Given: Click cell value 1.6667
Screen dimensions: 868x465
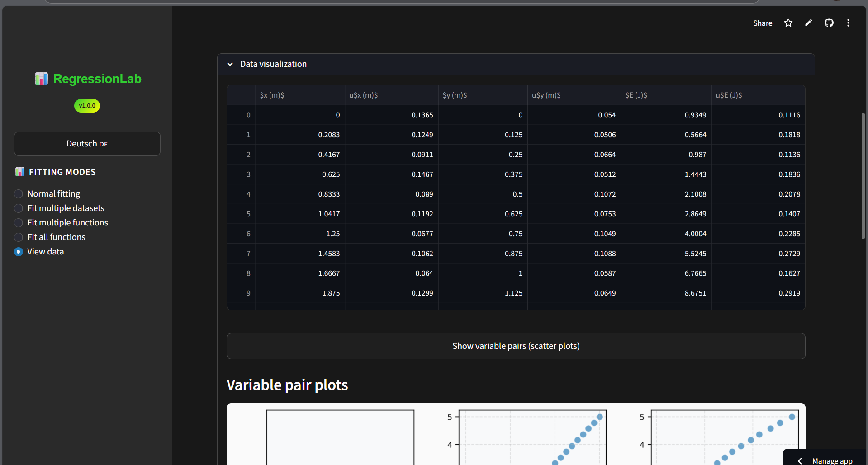Looking at the screenshot, I should [300, 274].
